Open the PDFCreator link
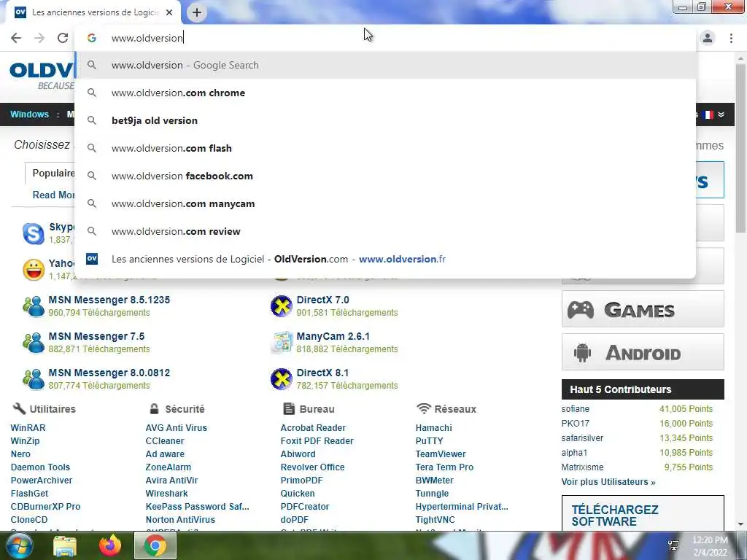The height and width of the screenshot is (560, 747). click(304, 507)
